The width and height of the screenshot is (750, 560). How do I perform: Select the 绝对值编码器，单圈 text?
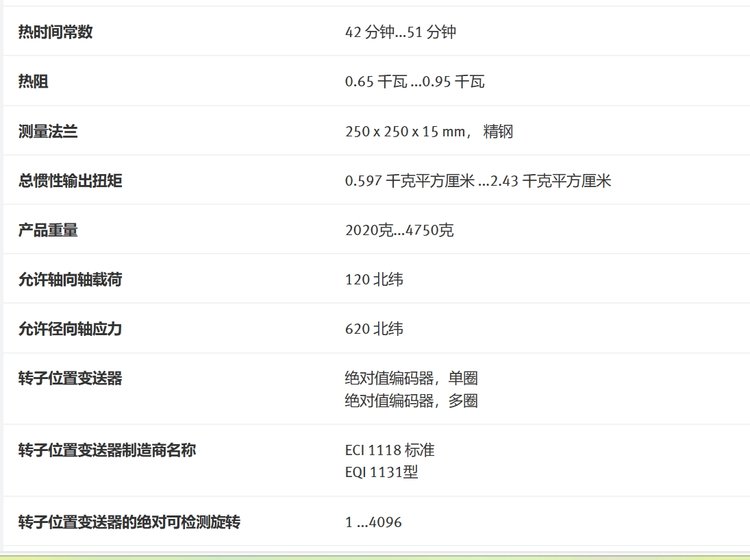coord(411,379)
